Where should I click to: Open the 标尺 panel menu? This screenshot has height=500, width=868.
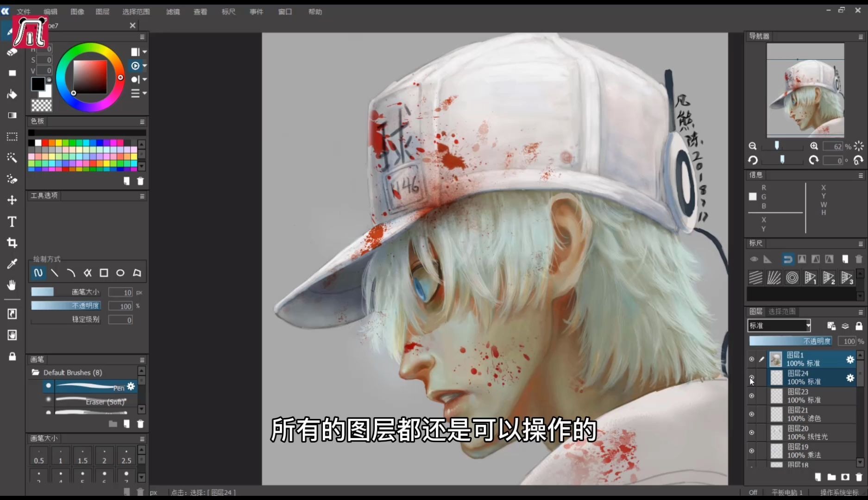[x=861, y=244]
